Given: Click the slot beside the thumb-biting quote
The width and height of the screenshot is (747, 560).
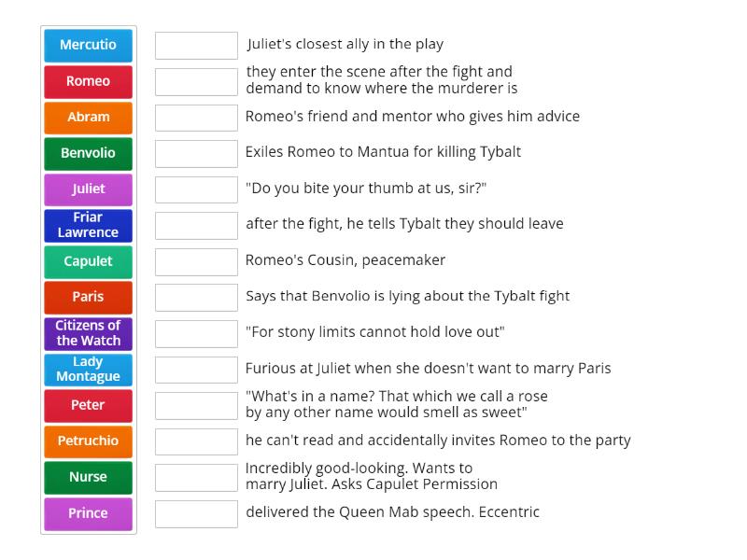Looking at the screenshot, I should pyautogui.click(x=196, y=189).
